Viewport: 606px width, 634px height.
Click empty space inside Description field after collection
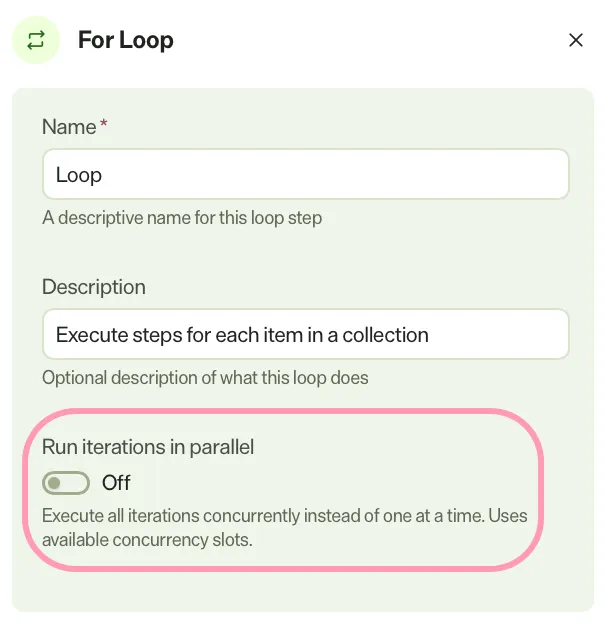(497, 334)
